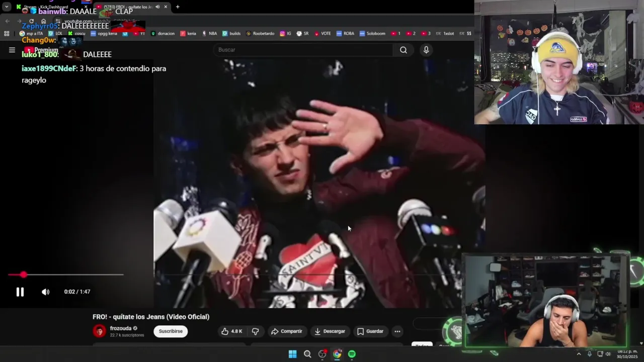Viewport: 644px width, 362px height.
Task: Click the FRO! quítate los Jeans video title
Action: [x=151, y=317]
